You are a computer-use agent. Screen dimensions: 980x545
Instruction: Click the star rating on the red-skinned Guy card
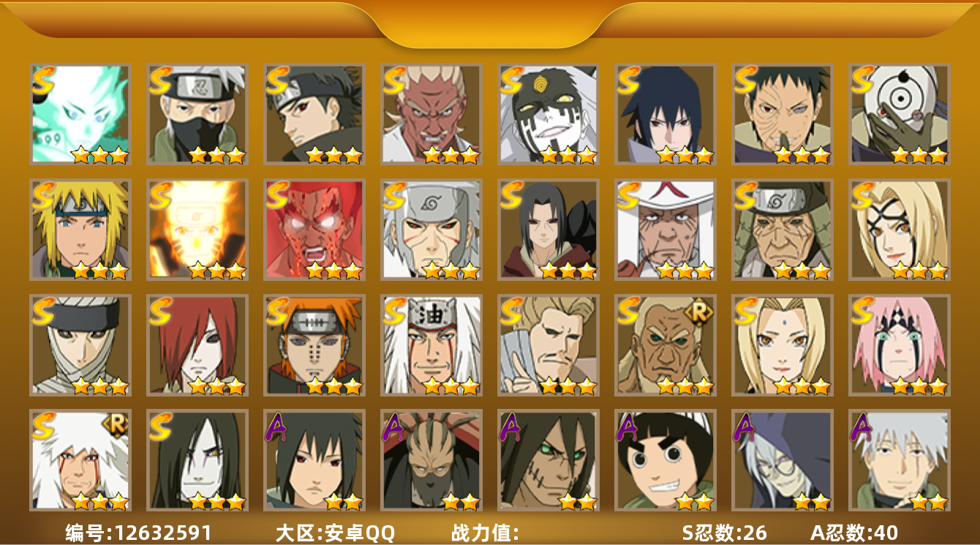(333, 271)
